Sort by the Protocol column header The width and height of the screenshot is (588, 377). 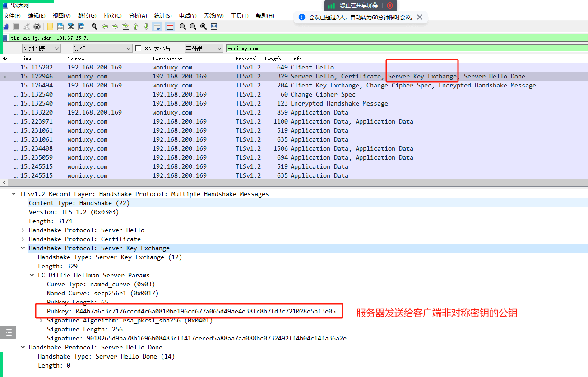pyautogui.click(x=248, y=59)
